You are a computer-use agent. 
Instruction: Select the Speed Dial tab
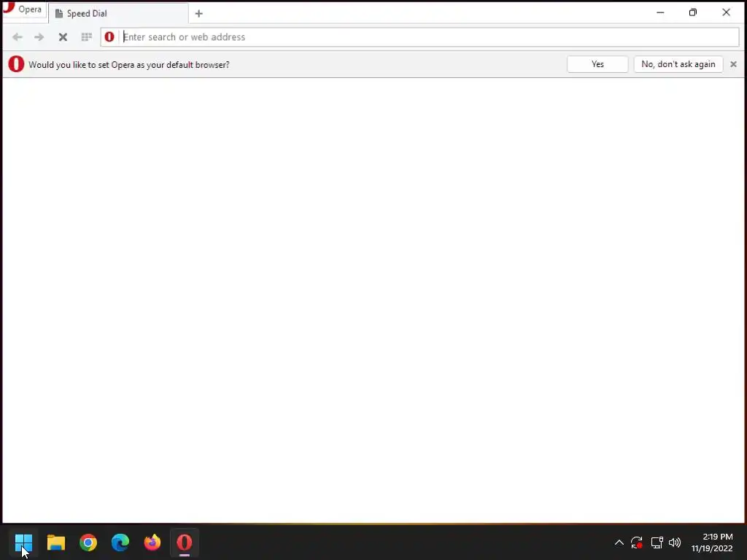click(x=118, y=13)
